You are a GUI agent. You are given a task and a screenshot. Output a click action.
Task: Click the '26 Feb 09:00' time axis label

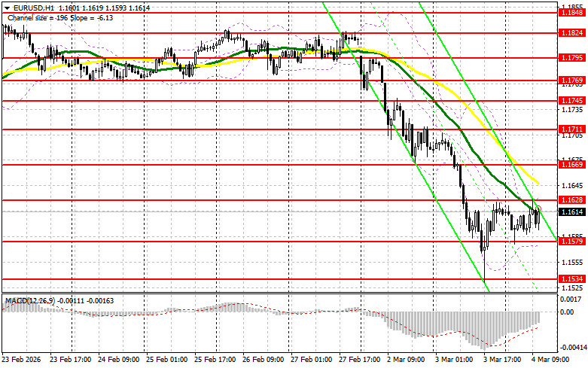point(264,360)
